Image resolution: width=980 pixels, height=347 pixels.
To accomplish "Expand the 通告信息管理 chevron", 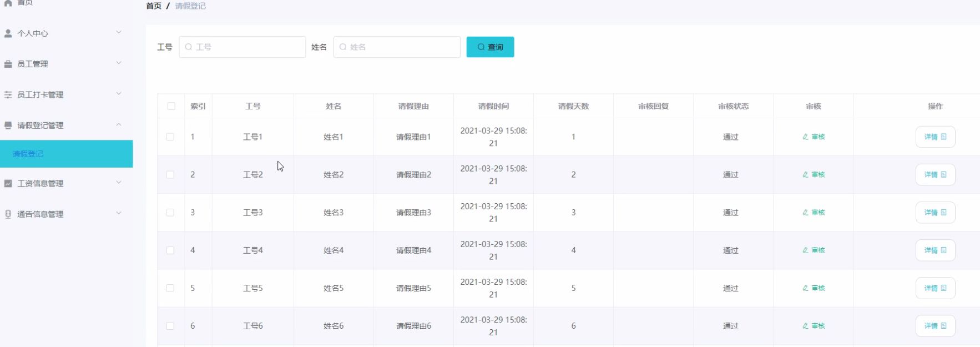I will [x=119, y=213].
